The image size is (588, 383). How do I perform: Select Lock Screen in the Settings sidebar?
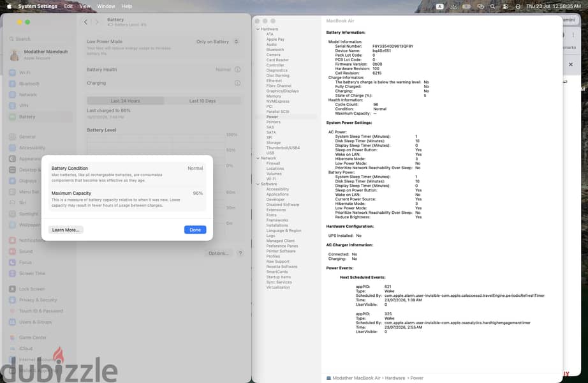[40, 289]
